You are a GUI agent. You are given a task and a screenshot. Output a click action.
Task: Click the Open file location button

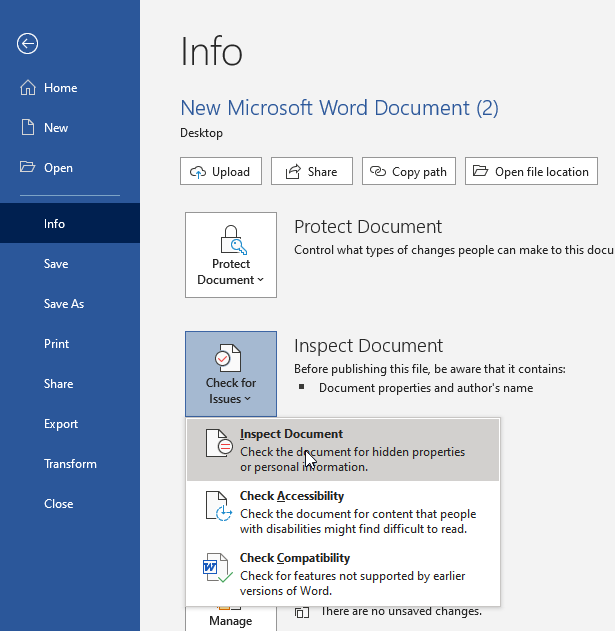point(531,171)
